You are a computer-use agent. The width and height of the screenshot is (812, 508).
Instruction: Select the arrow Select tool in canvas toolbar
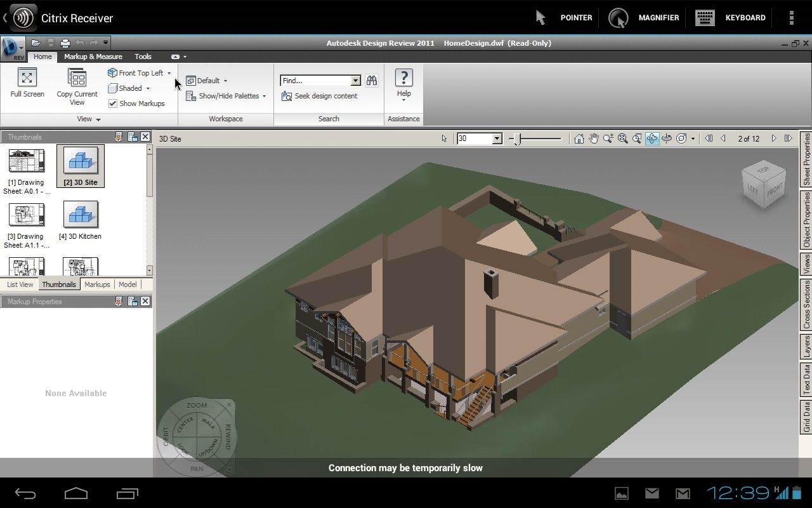point(444,138)
